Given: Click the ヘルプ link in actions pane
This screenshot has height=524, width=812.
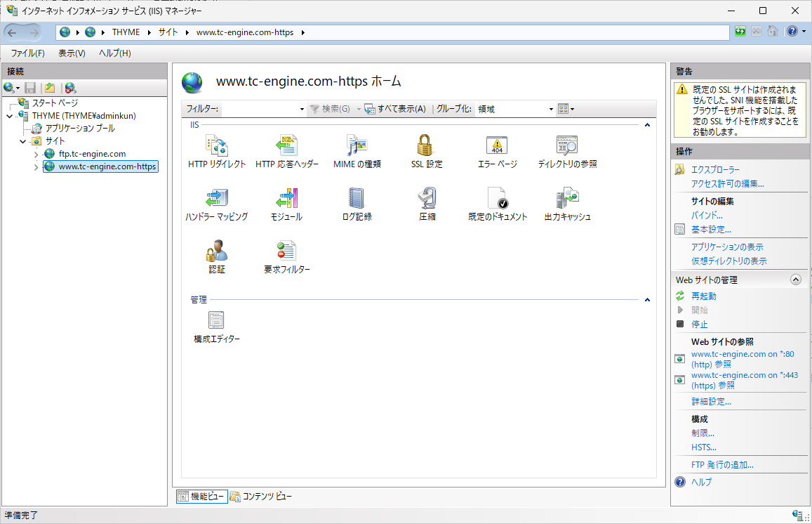Looking at the screenshot, I should click(x=701, y=481).
